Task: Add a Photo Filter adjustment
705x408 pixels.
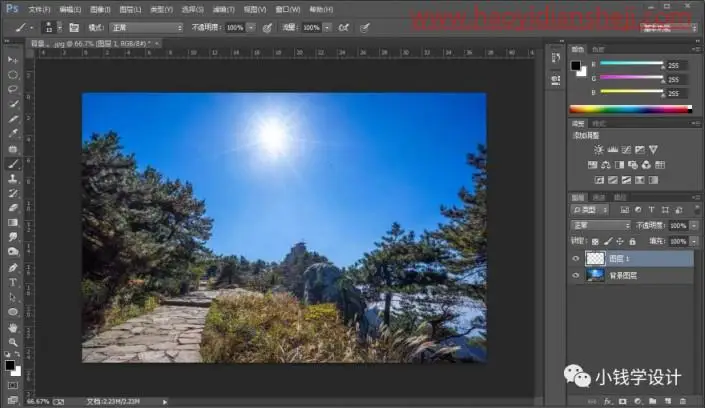Action: tap(633, 165)
